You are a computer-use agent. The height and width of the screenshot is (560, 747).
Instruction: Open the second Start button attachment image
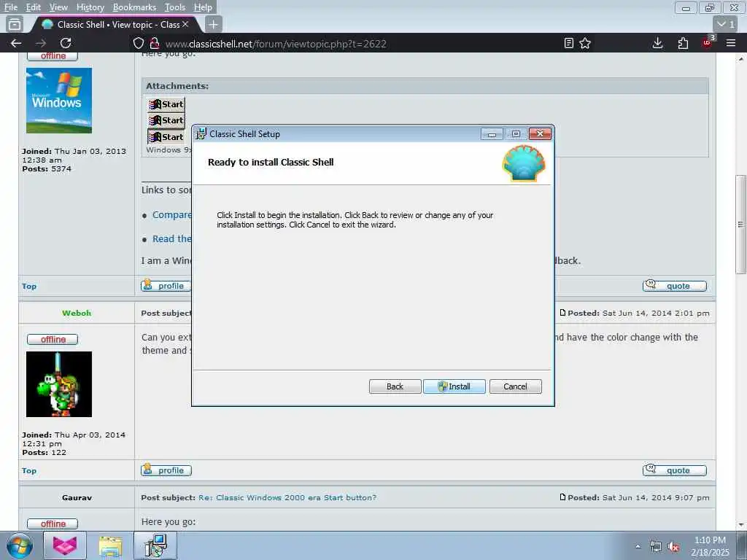(166, 120)
